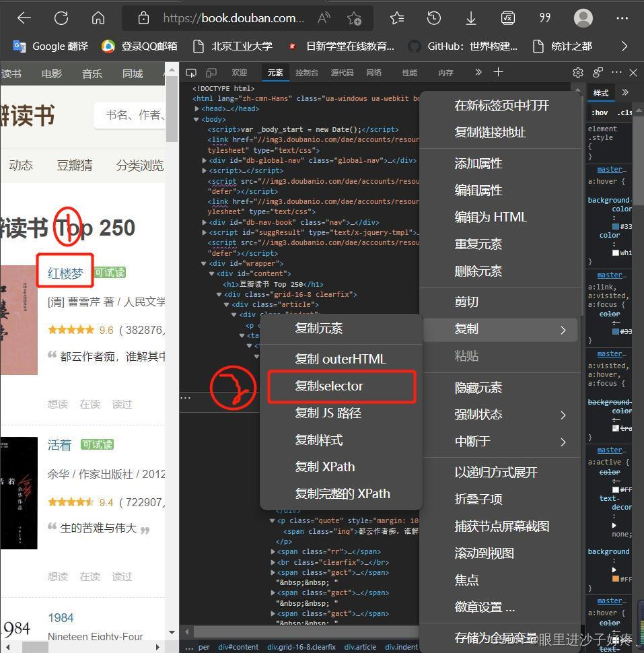Open the user profile avatar
The width and height of the screenshot is (644, 653).
pos(583,18)
